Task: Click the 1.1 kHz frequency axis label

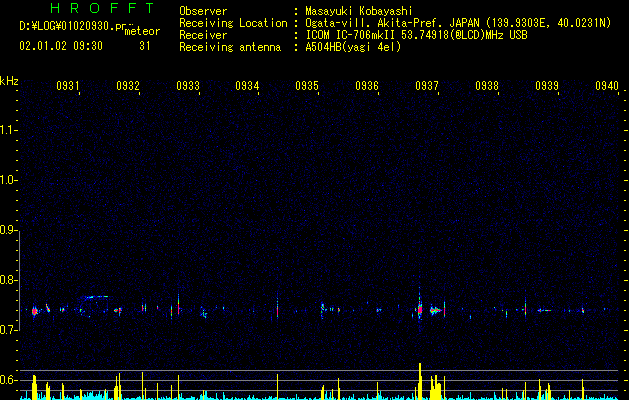Action: pos(9,130)
